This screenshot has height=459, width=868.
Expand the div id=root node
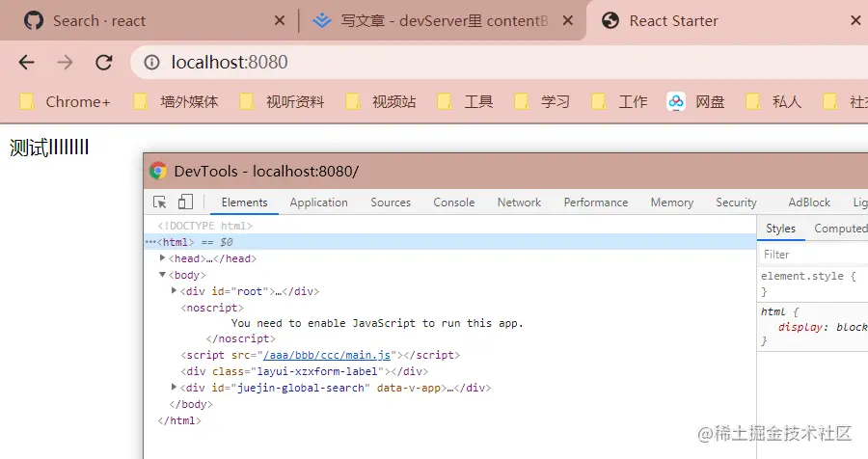click(x=174, y=290)
